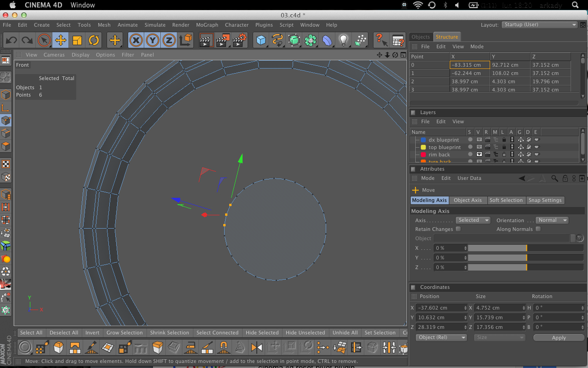The width and height of the screenshot is (588, 368).
Task: Open the MoGraph menu
Action: (207, 25)
